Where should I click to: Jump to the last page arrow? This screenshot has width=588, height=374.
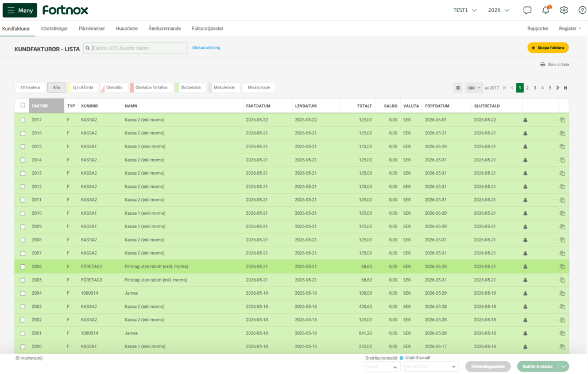566,88
